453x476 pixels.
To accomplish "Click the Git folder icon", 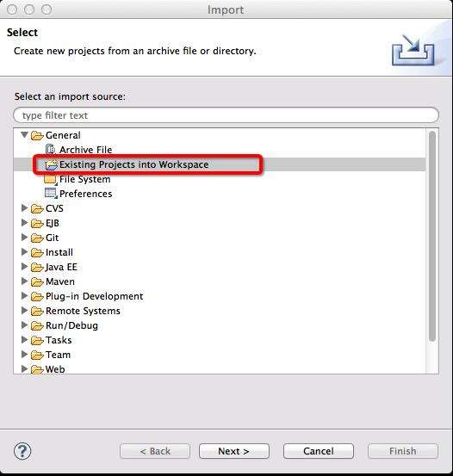I will [37, 238].
